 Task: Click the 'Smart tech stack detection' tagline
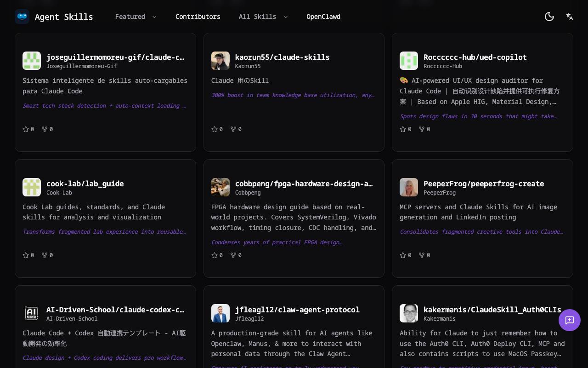104,106
